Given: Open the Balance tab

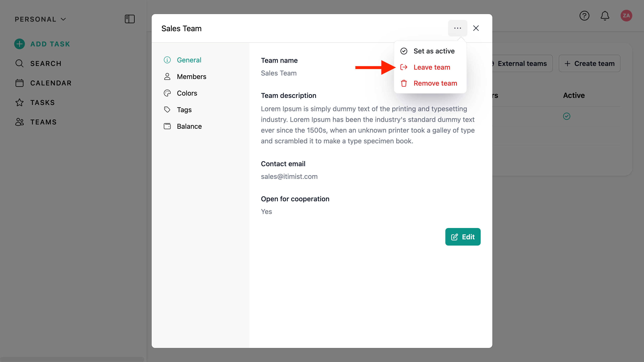Looking at the screenshot, I should 189,126.
